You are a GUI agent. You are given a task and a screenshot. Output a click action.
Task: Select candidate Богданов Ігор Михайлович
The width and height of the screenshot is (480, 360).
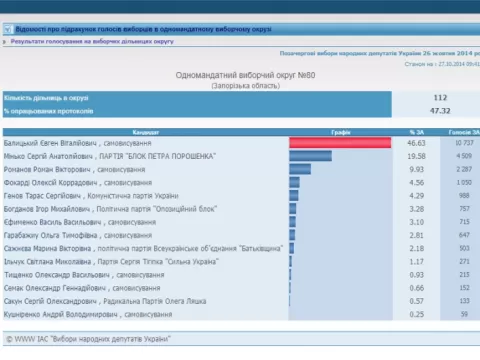[x=47, y=209]
